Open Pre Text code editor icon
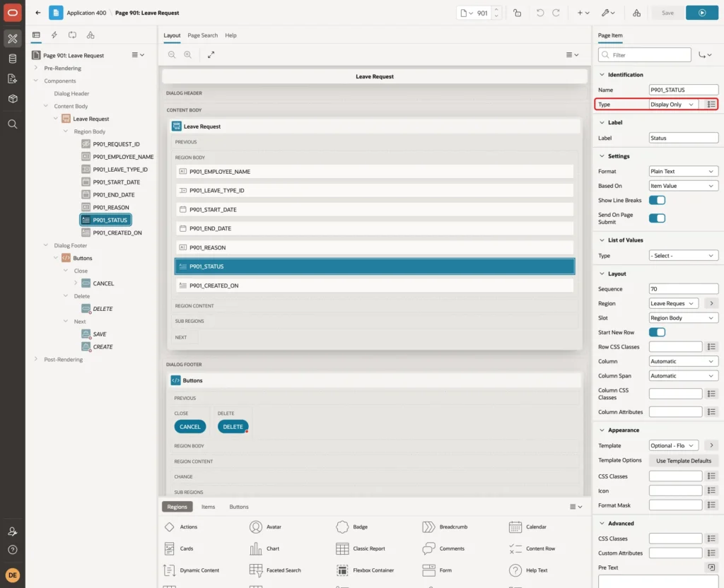This screenshot has width=724, height=588. tap(711, 568)
